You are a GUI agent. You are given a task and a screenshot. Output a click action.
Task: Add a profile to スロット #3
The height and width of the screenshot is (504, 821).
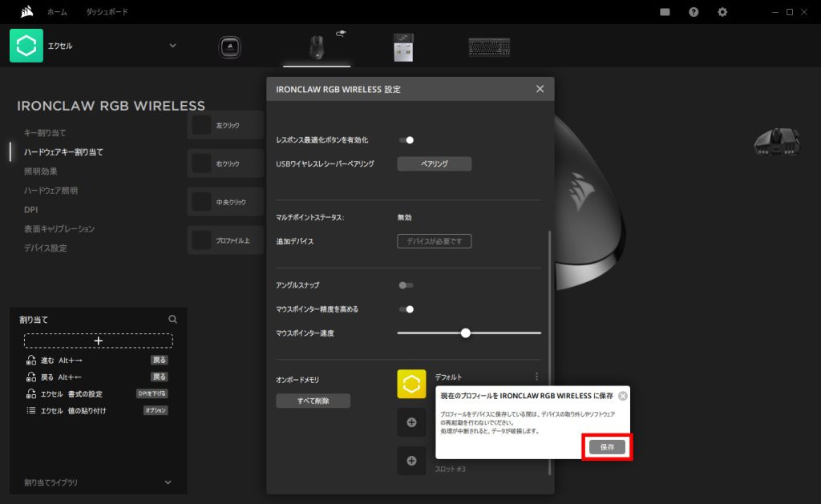tap(411, 461)
